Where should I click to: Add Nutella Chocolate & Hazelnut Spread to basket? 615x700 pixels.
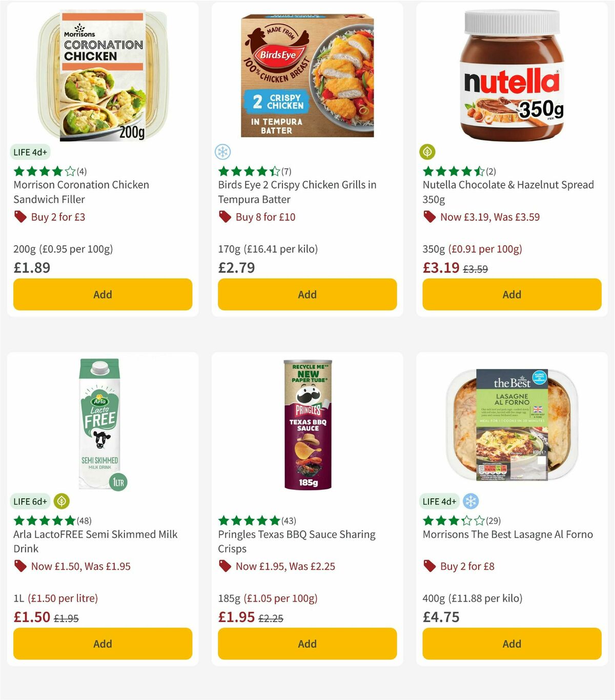[511, 294]
